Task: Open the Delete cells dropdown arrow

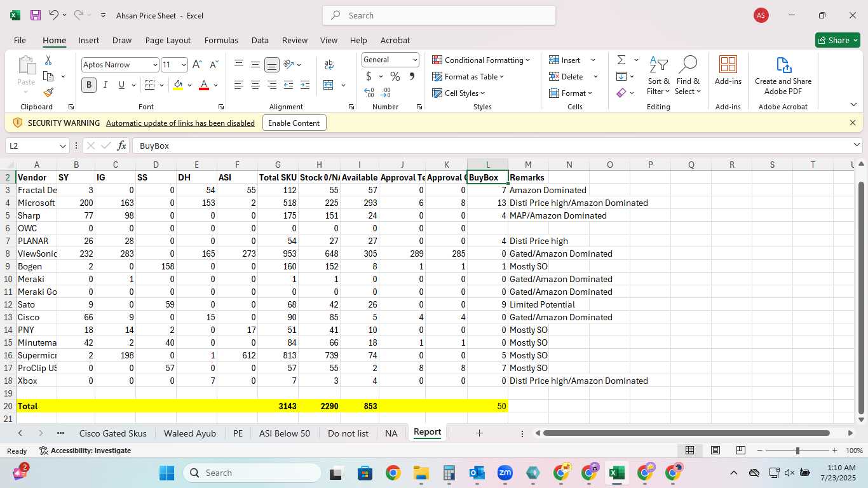Action: (x=595, y=76)
